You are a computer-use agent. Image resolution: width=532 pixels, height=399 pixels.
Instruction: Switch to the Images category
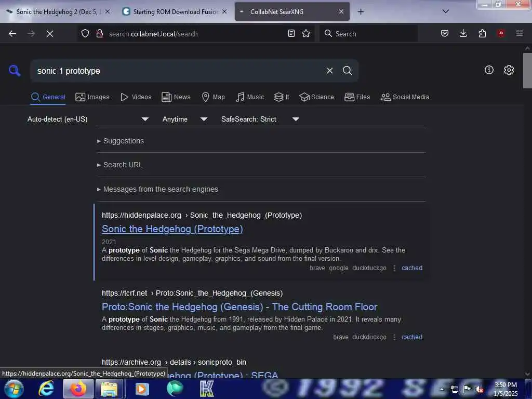coord(92,97)
